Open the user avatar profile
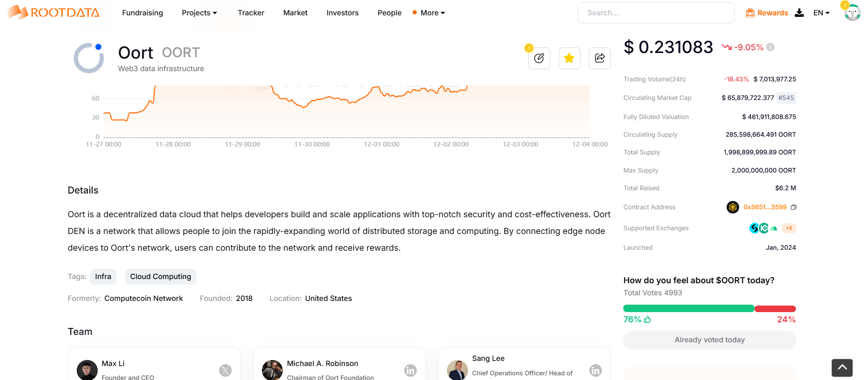Screen dimensions: 868x380 852,13
